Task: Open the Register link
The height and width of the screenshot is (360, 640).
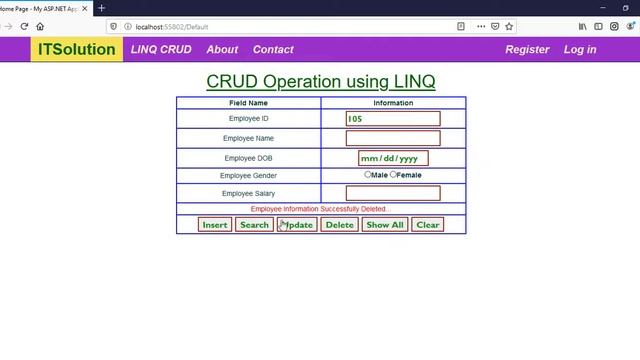Action: tap(527, 49)
